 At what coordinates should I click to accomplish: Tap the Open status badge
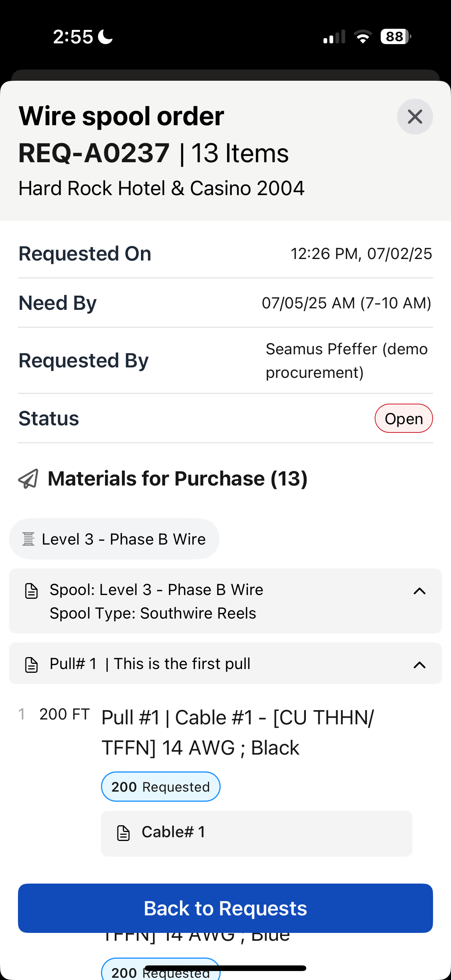point(404,419)
